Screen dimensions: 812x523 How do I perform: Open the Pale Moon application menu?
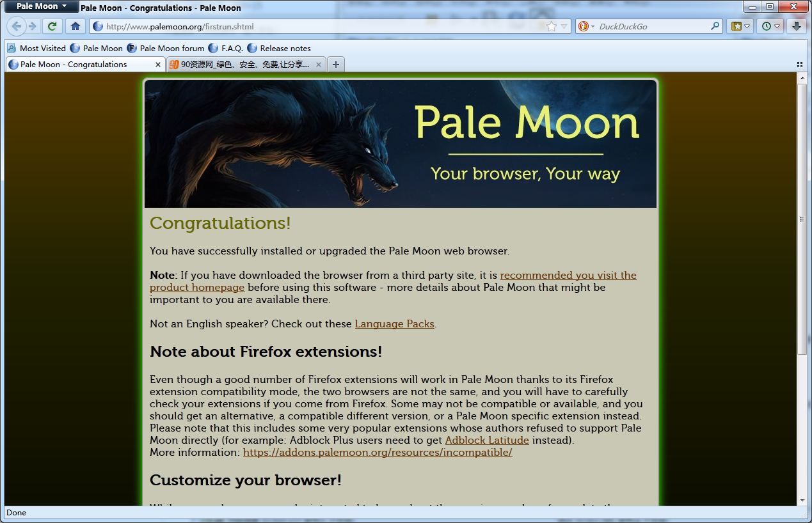point(42,6)
